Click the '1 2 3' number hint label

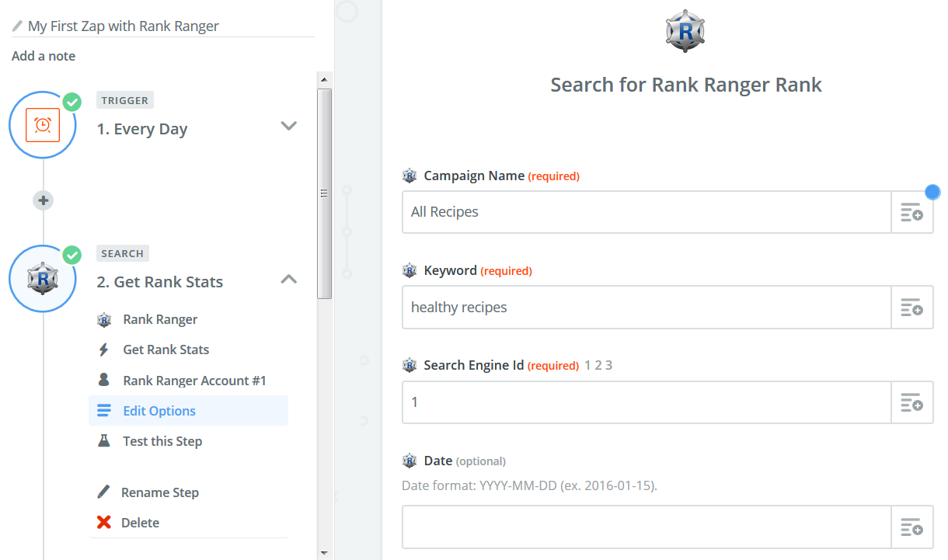click(598, 365)
